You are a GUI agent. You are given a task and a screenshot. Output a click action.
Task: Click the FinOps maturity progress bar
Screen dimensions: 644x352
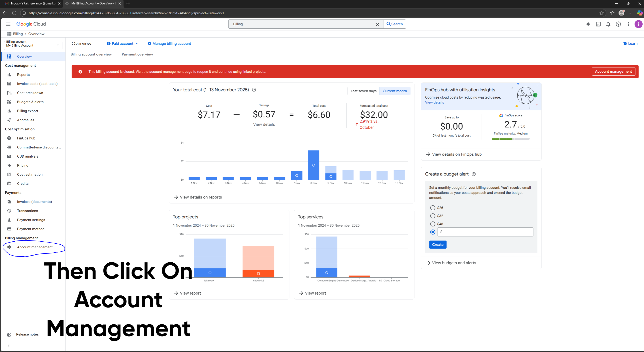pyautogui.click(x=510, y=139)
